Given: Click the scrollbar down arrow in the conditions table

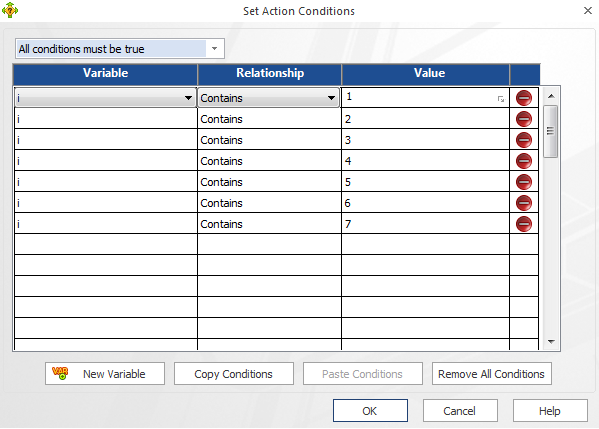Looking at the screenshot, I should tap(551, 342).
